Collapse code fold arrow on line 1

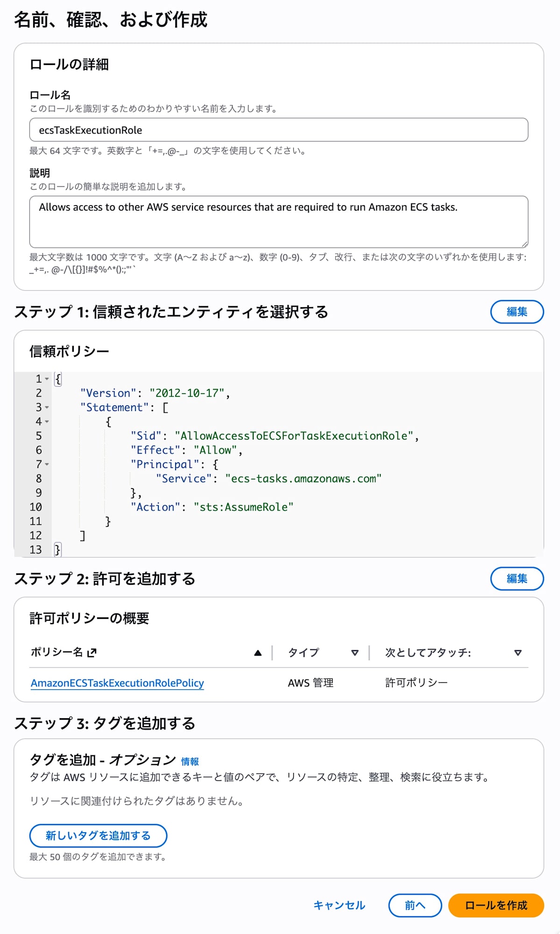[x=47, y=379]
